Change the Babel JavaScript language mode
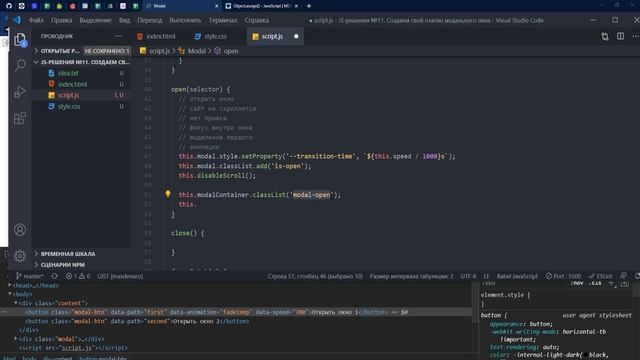The width and height of the screenshot is (640, 360). click(517, 276)
